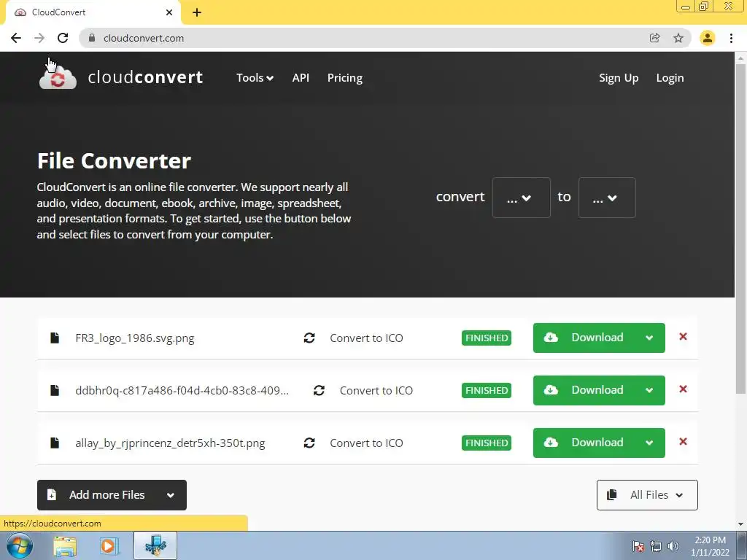
Task: Click the FINISHED badge in ddbhr0q row
Action: [487, 390]
